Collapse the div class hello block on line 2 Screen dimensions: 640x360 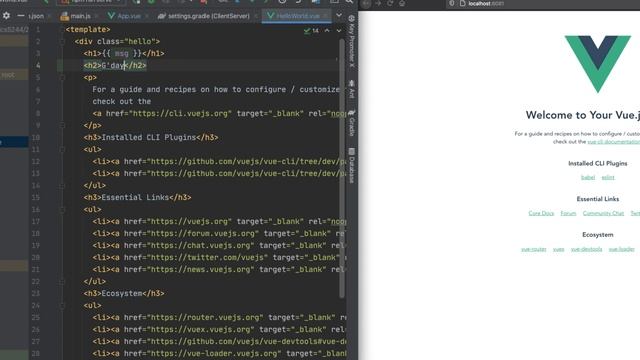pyautogui.click(x=62, y=41)
